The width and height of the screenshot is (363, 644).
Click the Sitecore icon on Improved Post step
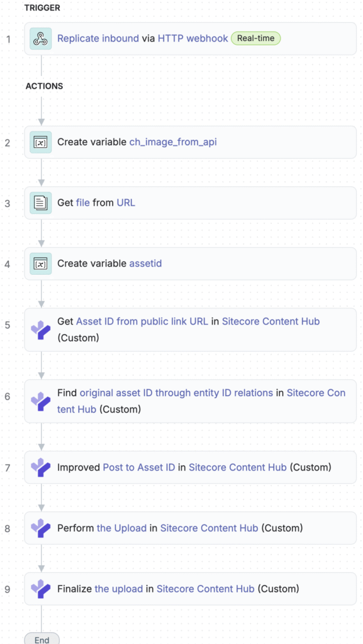point(41,467)
